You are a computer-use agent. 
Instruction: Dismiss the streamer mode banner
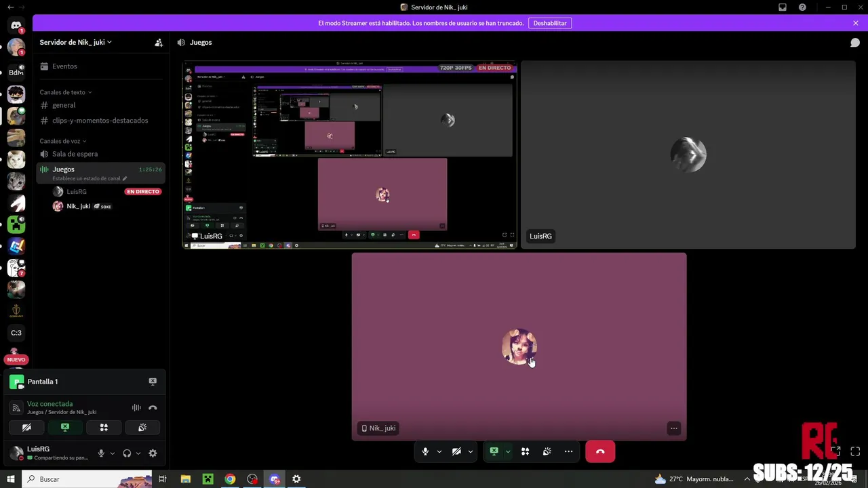856,23
